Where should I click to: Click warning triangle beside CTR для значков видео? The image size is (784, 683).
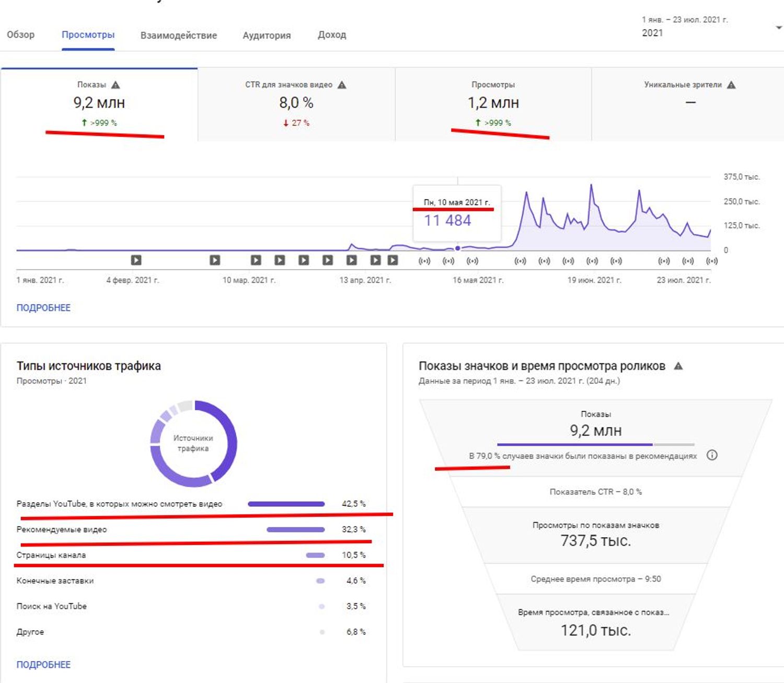342,85
